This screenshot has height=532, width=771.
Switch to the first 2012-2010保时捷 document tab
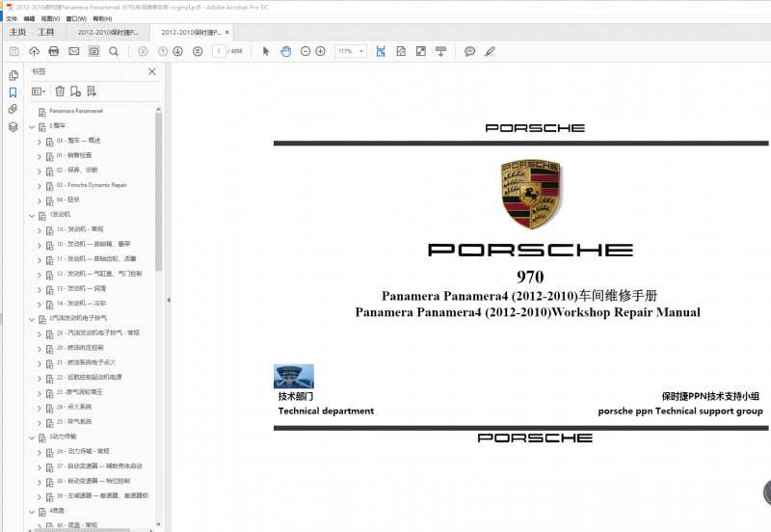(108, 33)
